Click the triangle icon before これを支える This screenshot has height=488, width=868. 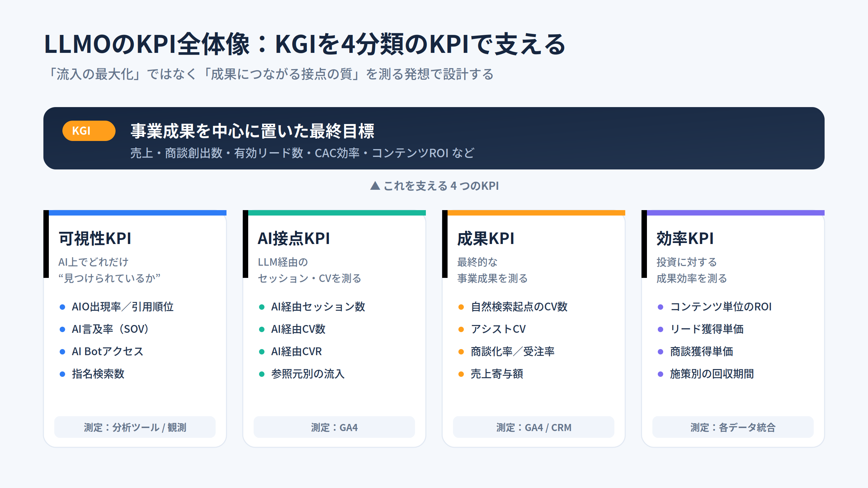pos(375,186)
